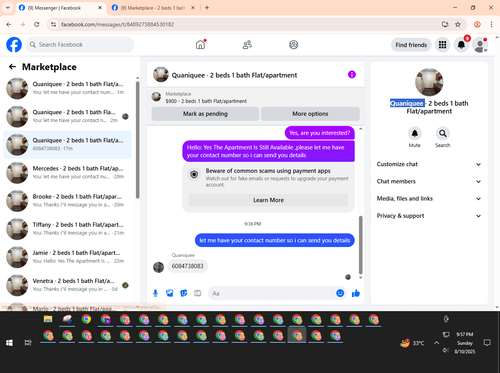This screenshot has width=500, height=373.
Task: Click Quaniquee sender avatar beside phone number
Action: tap(158, 267)
